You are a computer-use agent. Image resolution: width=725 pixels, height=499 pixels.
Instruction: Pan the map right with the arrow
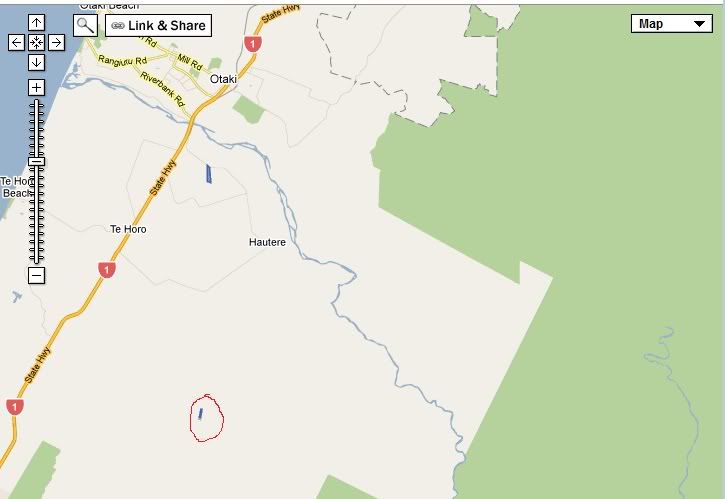pyautogui.click(x=56, y=43)
